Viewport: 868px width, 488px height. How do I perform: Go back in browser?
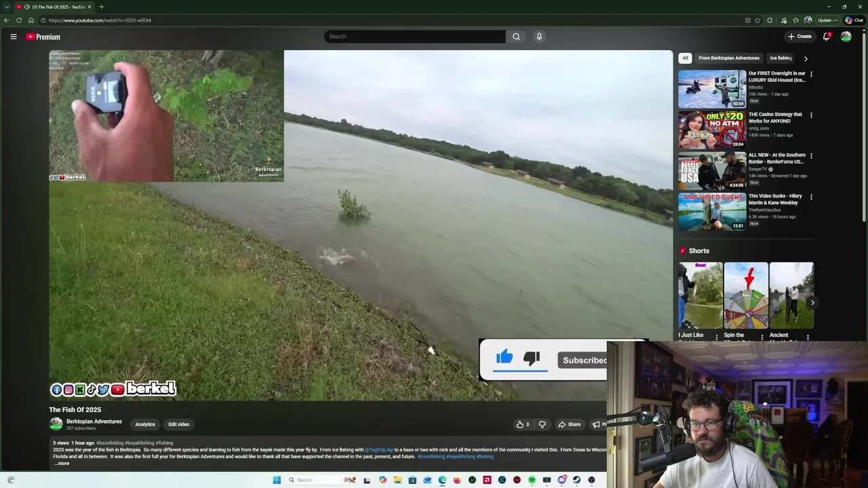(x=7, y=20)
